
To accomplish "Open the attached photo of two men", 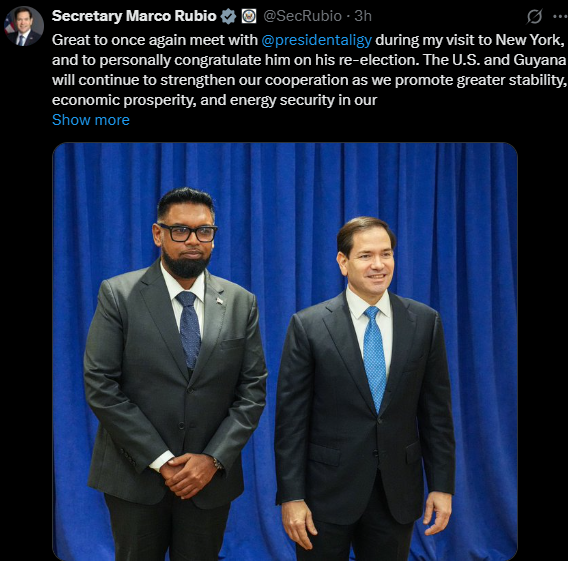I will (x=285, y=351).
